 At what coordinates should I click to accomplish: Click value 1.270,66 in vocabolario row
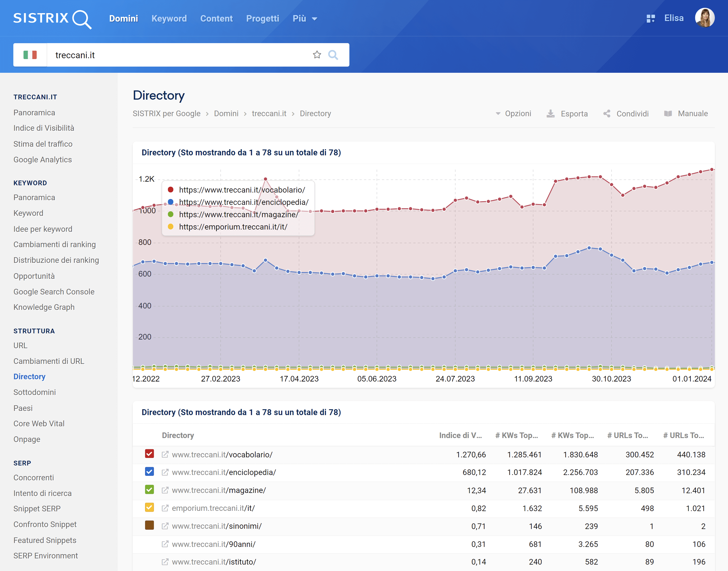471,455
